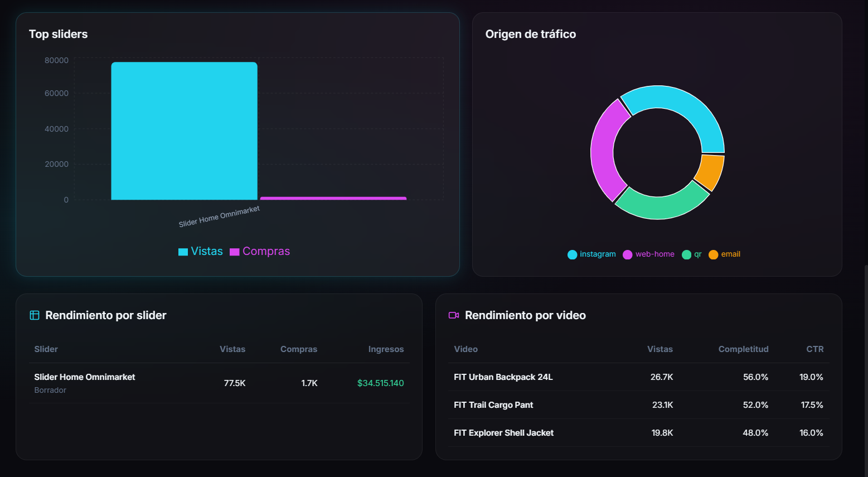Sort the CTR column in Rendimiento por video

click(814, 349)
